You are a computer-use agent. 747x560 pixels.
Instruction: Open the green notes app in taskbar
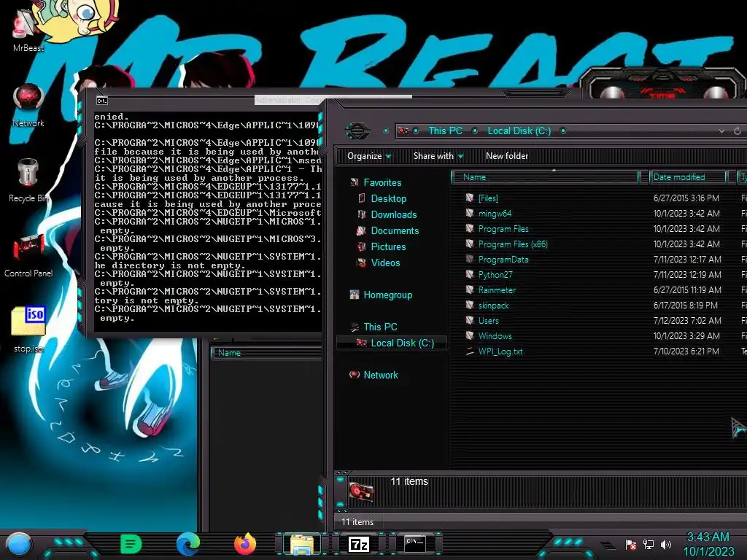[131, 544]
